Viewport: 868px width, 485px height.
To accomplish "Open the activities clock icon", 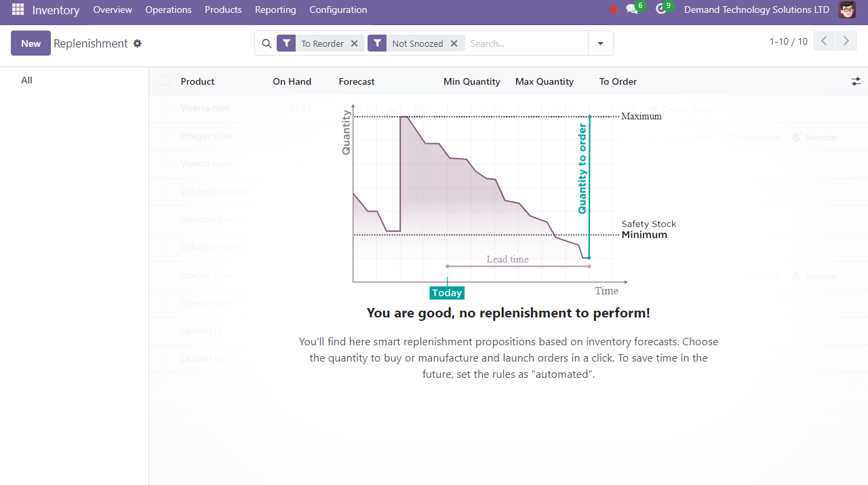I will [661, 9].
